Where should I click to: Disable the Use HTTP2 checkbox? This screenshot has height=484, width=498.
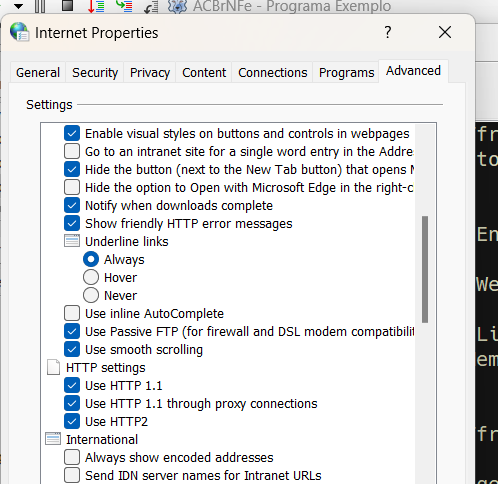[72, 421]
